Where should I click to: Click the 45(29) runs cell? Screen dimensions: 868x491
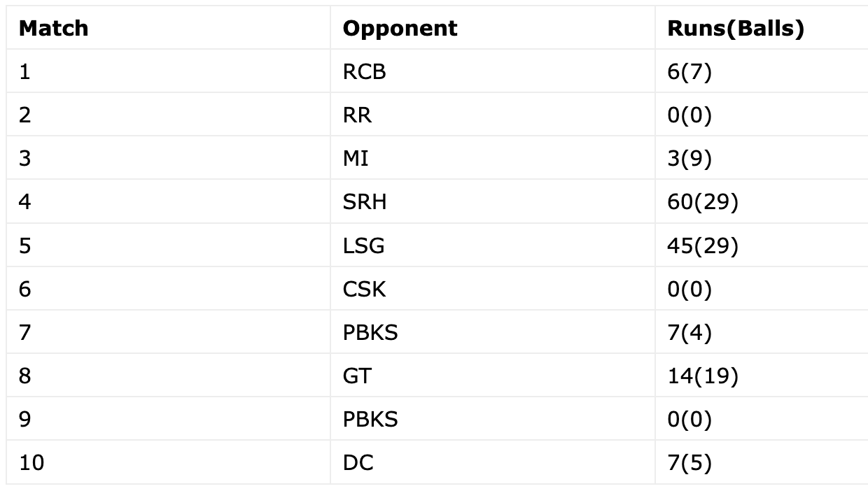(762, 245)
